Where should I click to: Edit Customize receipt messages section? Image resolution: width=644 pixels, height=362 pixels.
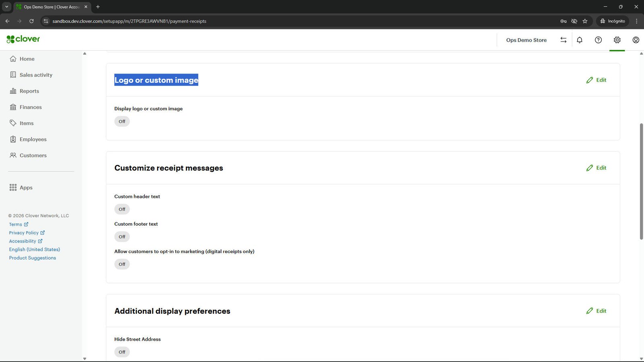pos(596,168)
